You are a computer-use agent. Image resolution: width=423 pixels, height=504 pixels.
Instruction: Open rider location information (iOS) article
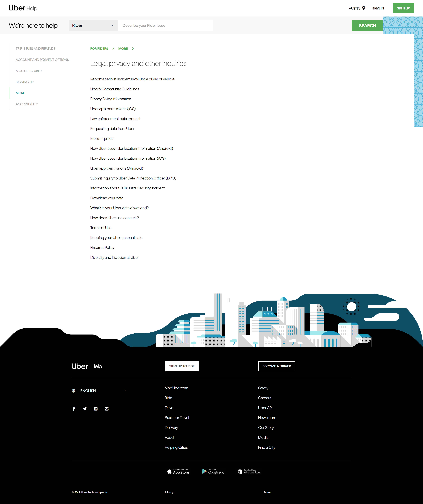click(x=128, y=158)
